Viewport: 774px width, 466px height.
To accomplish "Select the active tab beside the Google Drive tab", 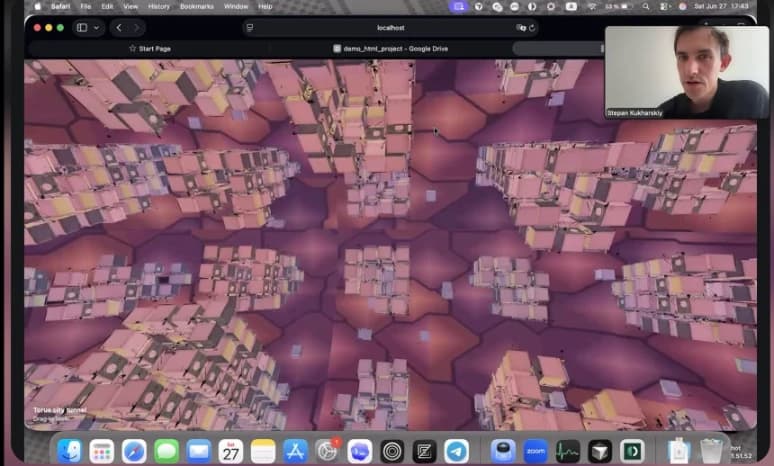I will pos(558,48).
